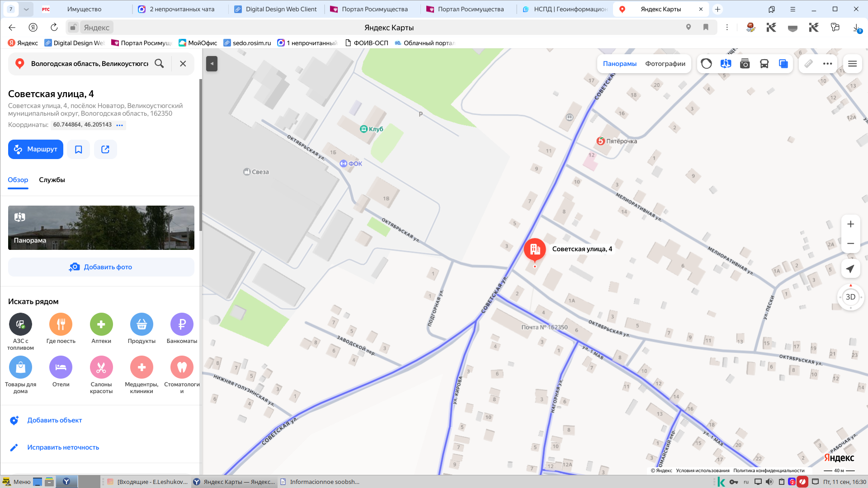The width and height of the screenshot is (868, 488).
Task: Click the search magnifier icon
Action: coord(159,64)
